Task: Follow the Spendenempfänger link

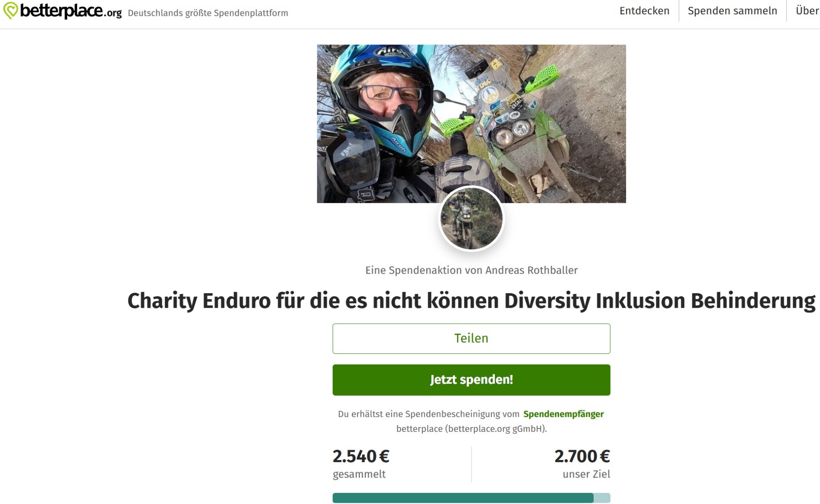Action: [x=563, y=414]
